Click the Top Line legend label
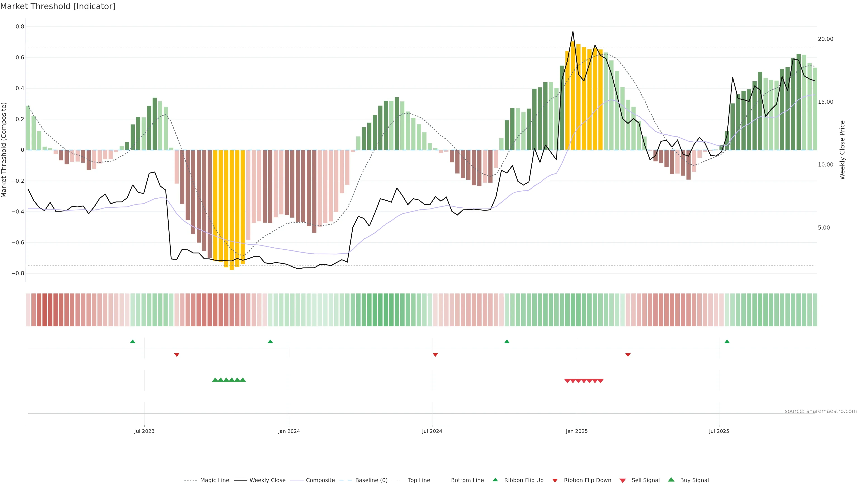Viewport: 868px width, 488px height. tap(419, 480)
